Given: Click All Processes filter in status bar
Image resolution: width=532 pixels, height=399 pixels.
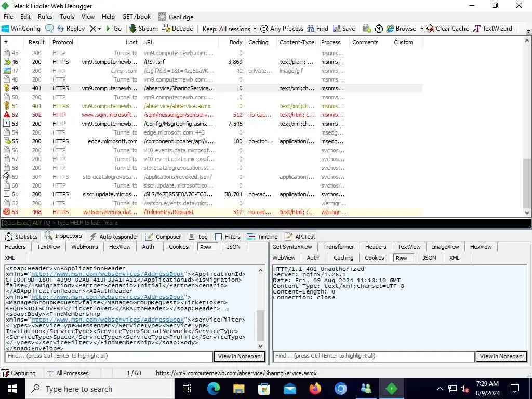Looking at the screenshot, I should pyautogui.click(x=68, y=373).
